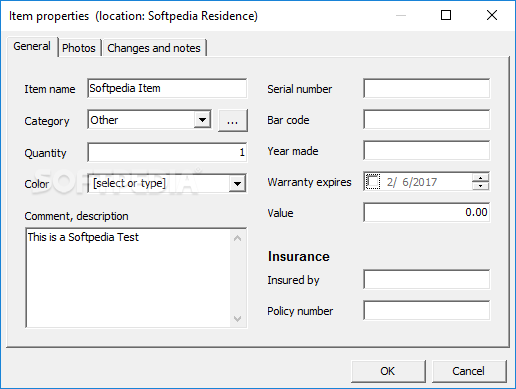Click the Value input field
The height and width of the screenshot is (389, 516).
[x=427, y=212]
